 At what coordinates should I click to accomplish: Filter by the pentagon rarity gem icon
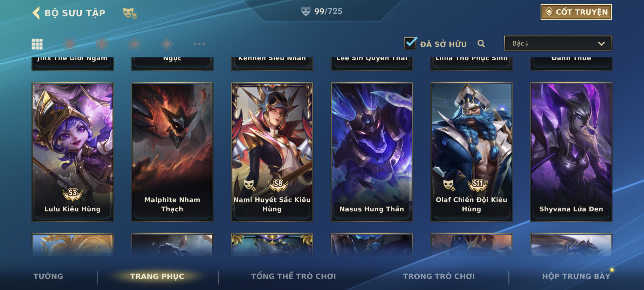(x=135, y=44)
